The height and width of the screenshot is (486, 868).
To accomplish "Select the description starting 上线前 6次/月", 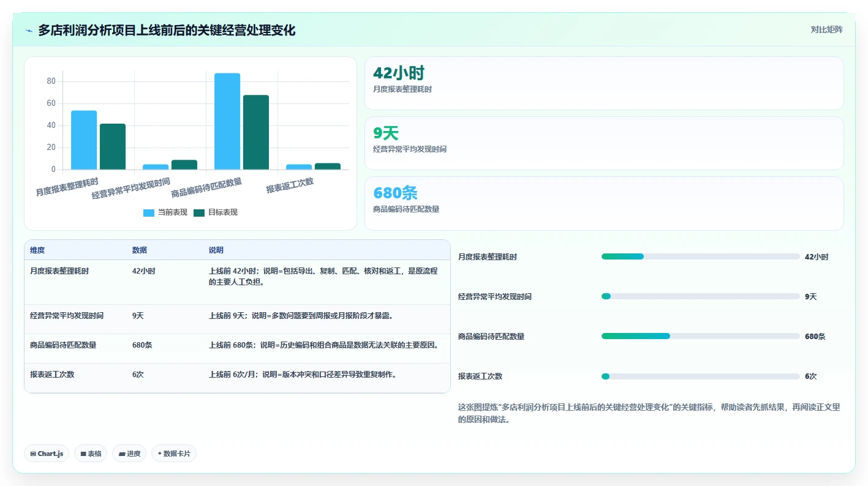I will [304, 375].
